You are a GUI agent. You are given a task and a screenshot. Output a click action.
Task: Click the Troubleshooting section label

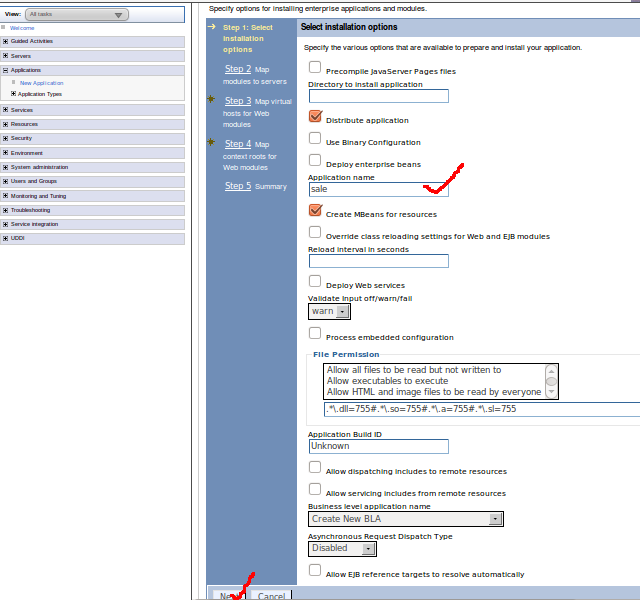pos(31,210)
